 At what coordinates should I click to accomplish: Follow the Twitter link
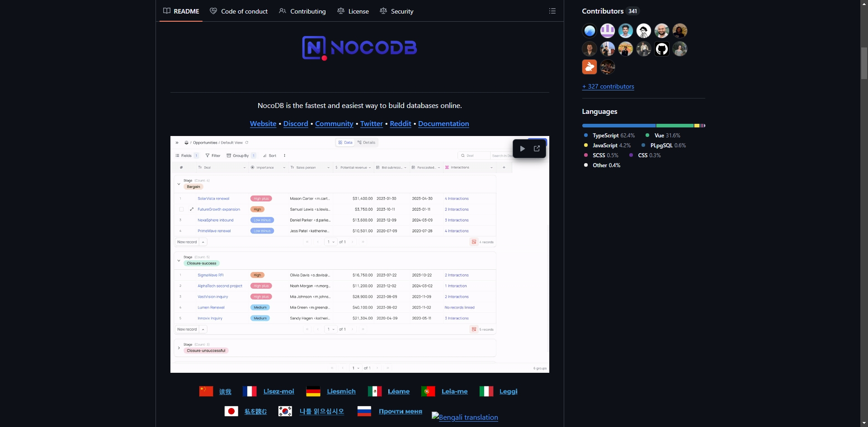[372, 124]
